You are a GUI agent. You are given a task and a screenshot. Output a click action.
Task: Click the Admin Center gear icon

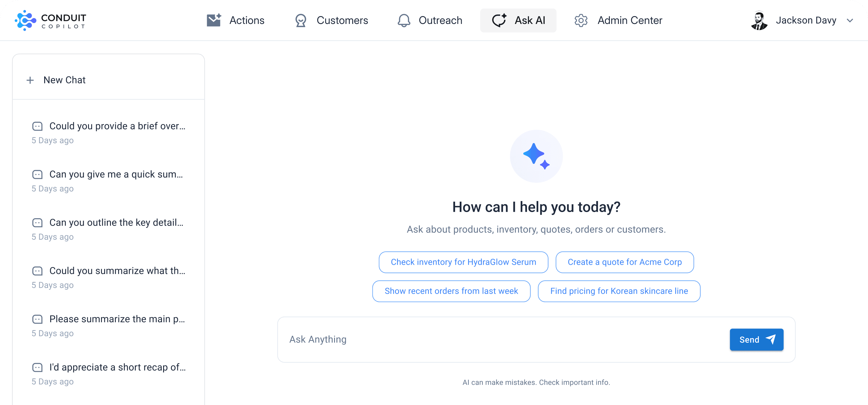[x=581, y=20]
